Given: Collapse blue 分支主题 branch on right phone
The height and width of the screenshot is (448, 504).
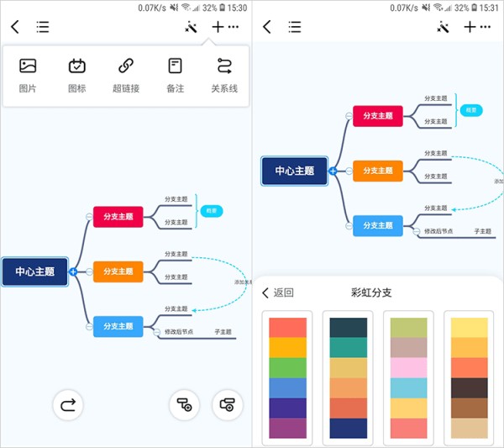Looking at the screenshot, I should tap(349, 226).
